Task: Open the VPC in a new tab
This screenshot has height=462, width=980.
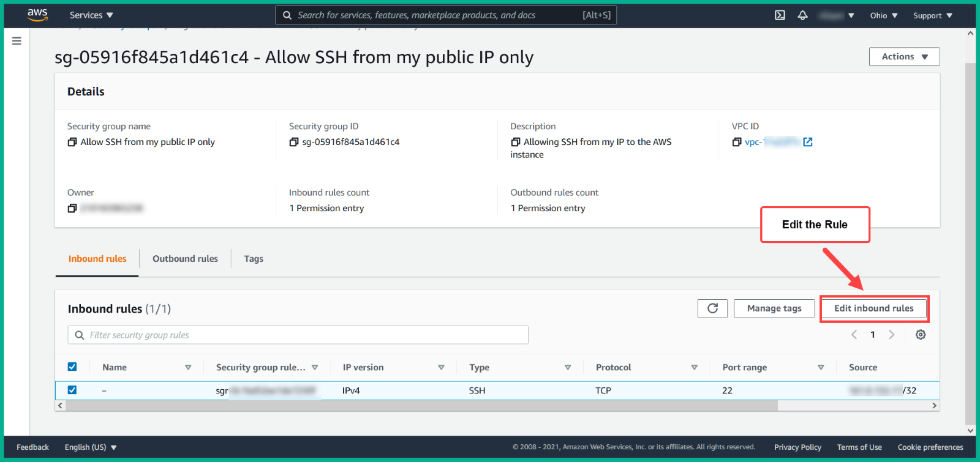Action: (808, 142)
